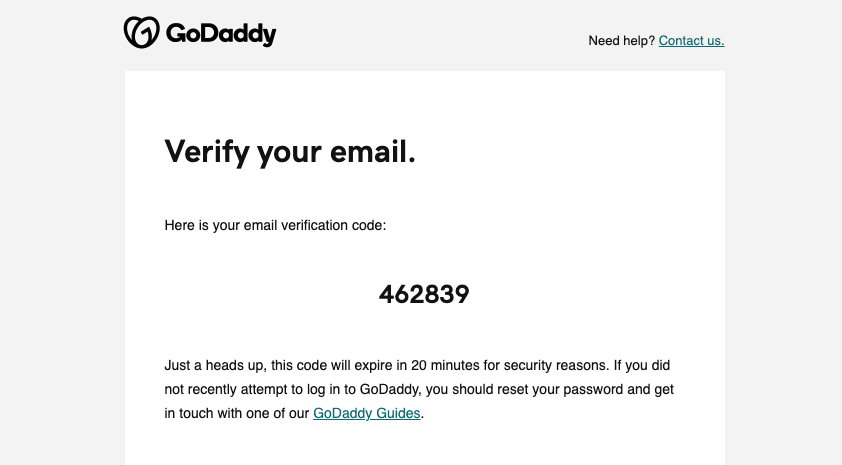
Task: Click the GoDaddy wordmark text in header
Action: [x=221, y=34]
